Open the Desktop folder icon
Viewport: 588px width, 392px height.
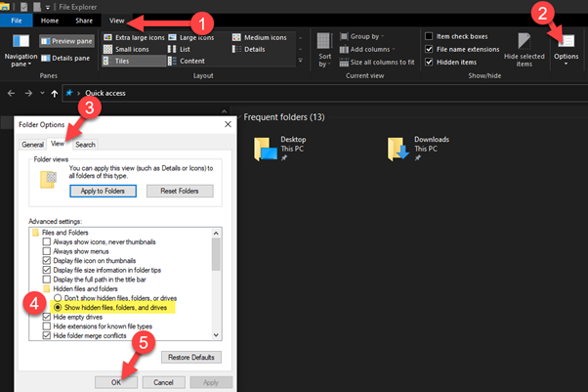(x=266, y=149)
